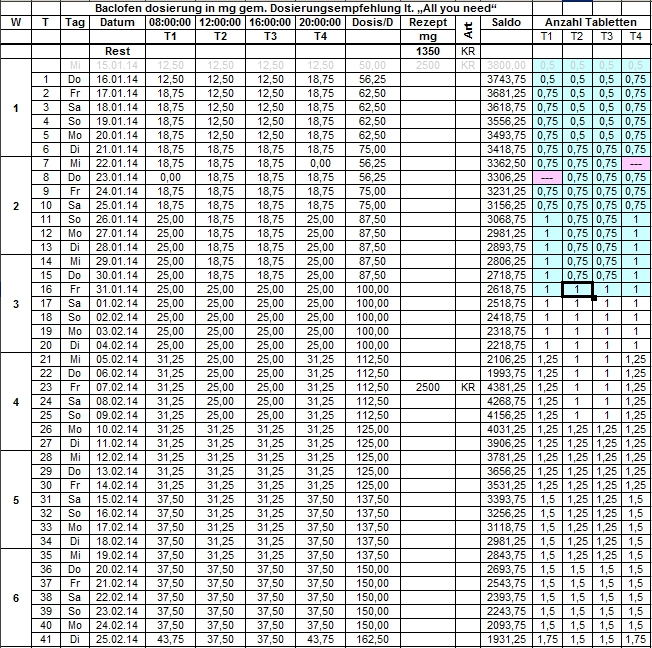Click the bold-outlined active cell on 31.01.14
The height and width of the screenshot is (648, 652).
click(x=576, y=288)
